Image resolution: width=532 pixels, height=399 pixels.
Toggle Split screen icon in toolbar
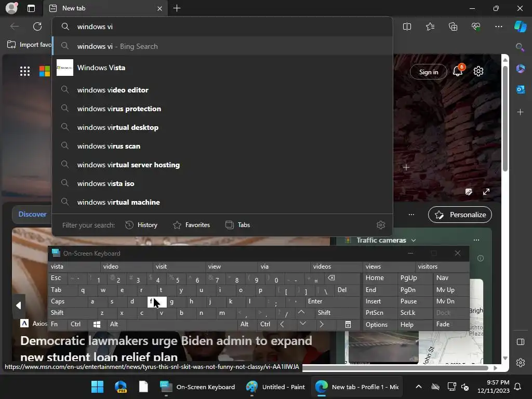pos(407,26)
